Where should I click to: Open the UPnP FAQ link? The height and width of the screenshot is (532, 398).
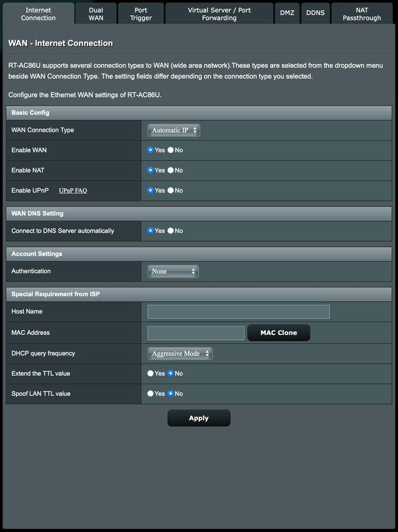[x=73, y=191]
